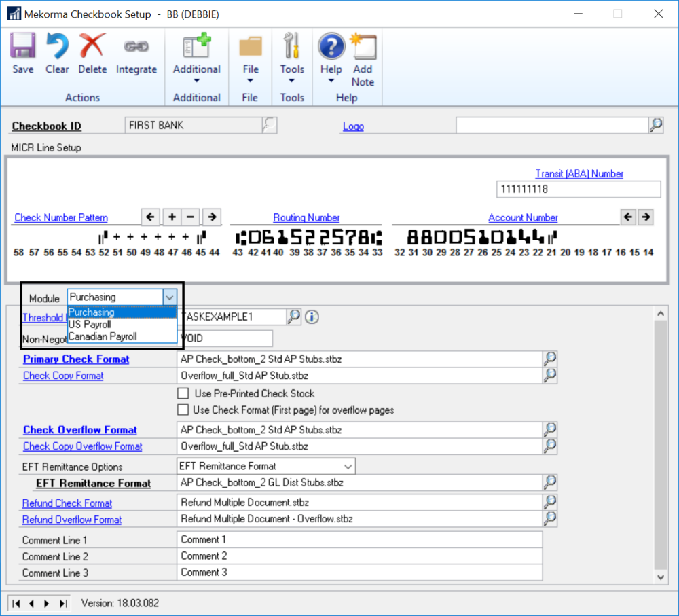Image resolution: width=679 pixels, height=616 pixels.
Task: Open Refund Check Format link
Action: (67, 503)
